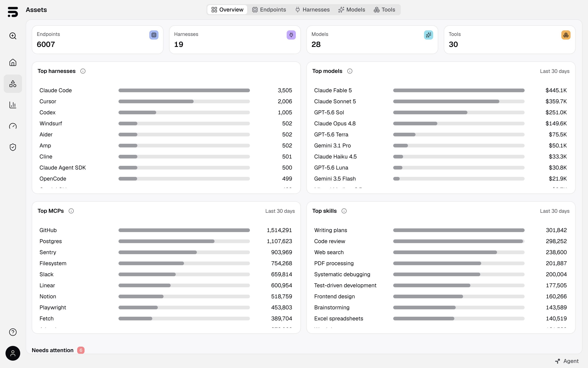
Task: Select the Assets shapes sidebar icon
Action: [x=13, y=84]
